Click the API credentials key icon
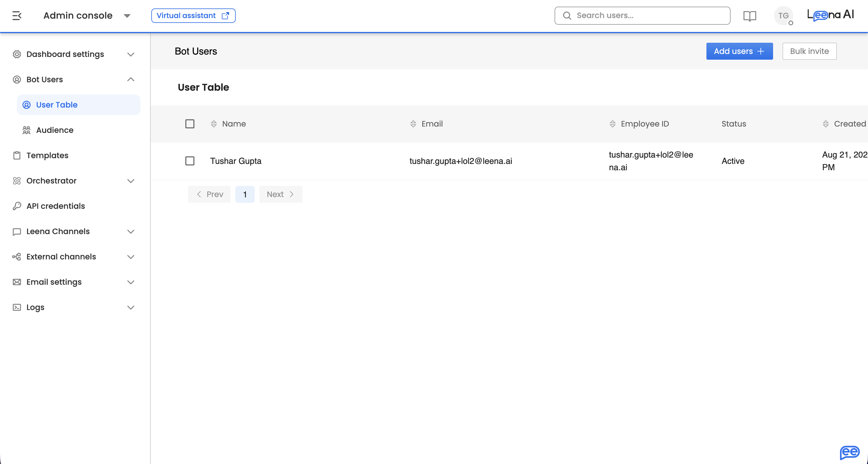Viewport: 868px width, 464px height. 17,206
